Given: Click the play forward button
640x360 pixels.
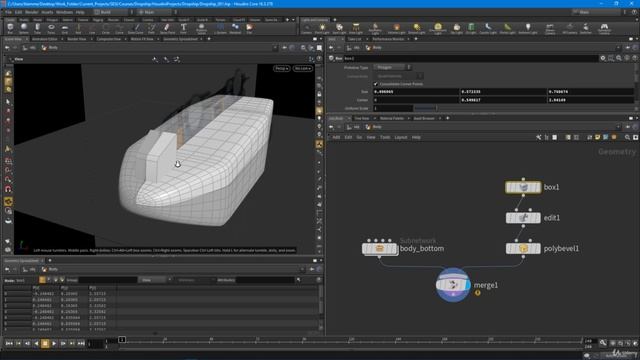Looking at the screenshot, I should coord(54,344).
